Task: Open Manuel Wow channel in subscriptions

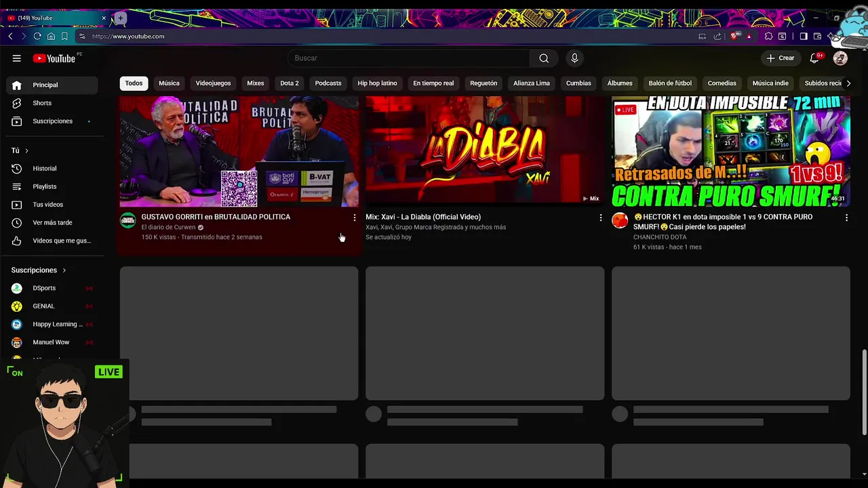Action: click(52, 342)
